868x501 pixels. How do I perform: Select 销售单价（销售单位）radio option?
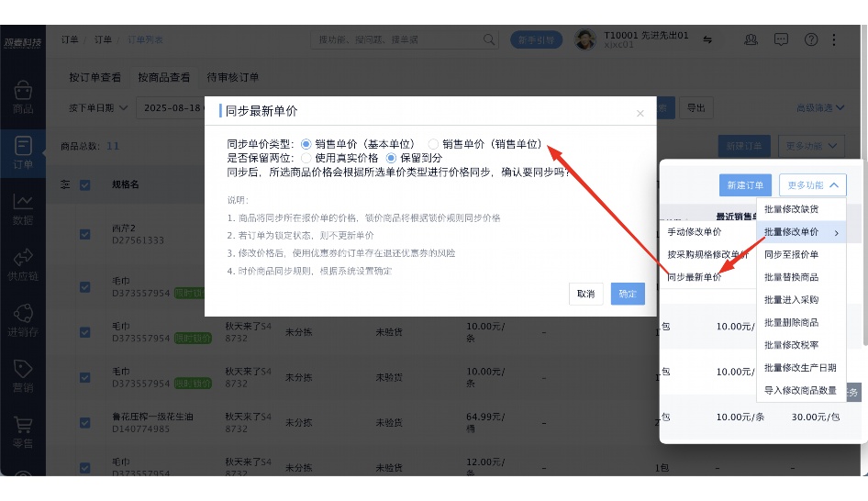(434, 144)
